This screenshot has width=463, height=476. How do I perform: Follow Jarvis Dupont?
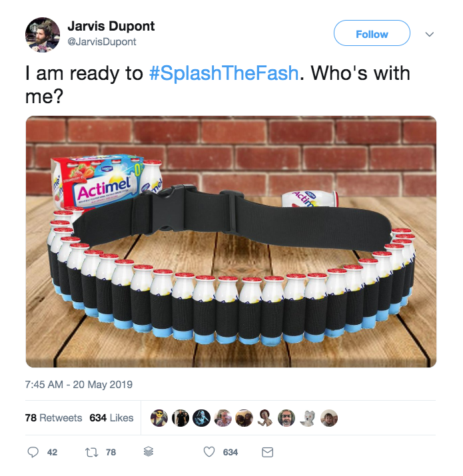coord(372,33)
